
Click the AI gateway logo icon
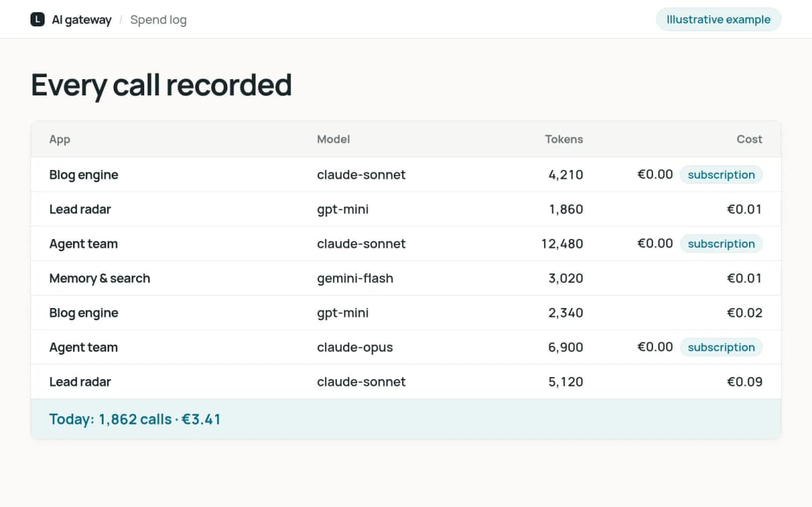coord(38,20)
